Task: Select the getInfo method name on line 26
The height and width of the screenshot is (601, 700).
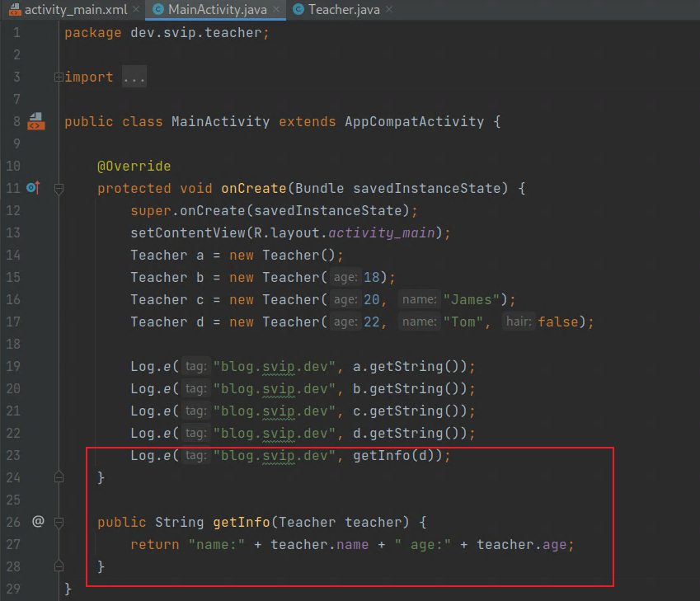Action: (244, 522)
